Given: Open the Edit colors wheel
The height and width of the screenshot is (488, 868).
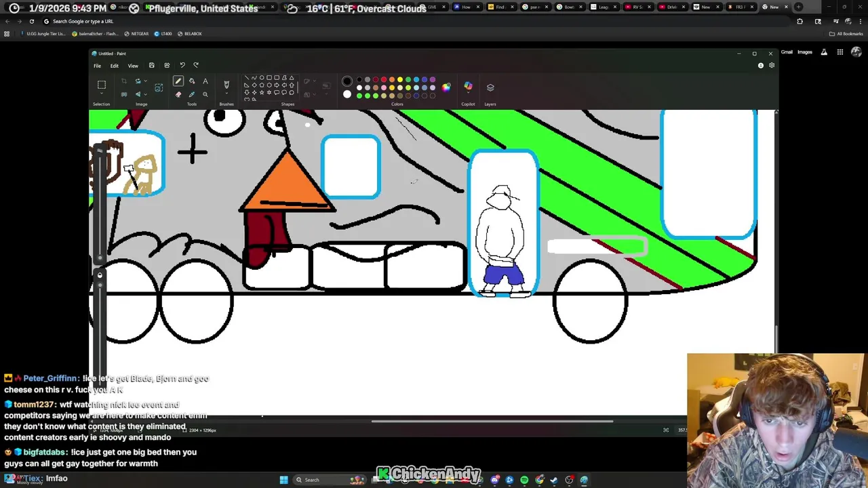Looking at the screenshot, I should tap(446, 87).
